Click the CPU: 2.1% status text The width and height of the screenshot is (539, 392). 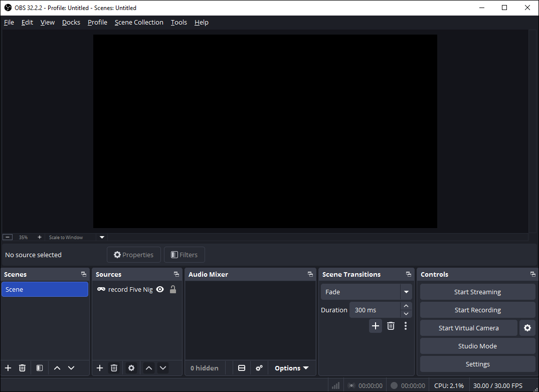pyautogui.click(x=449, y=385)
